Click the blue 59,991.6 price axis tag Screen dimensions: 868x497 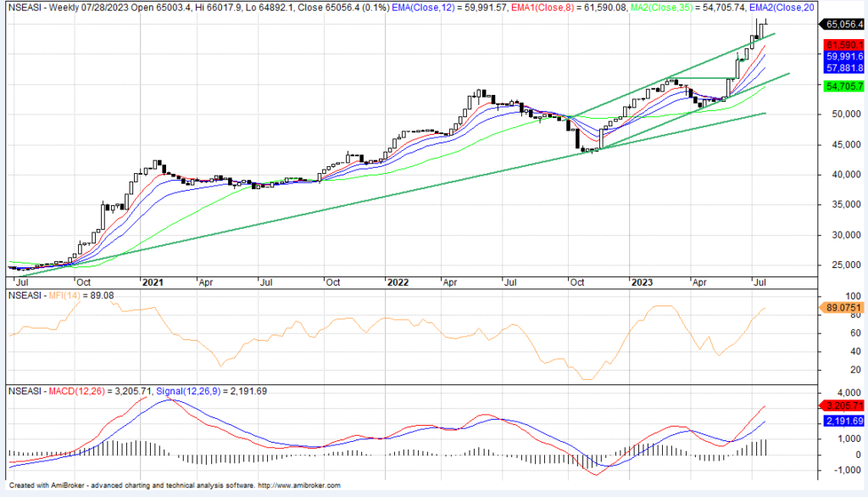844,56
